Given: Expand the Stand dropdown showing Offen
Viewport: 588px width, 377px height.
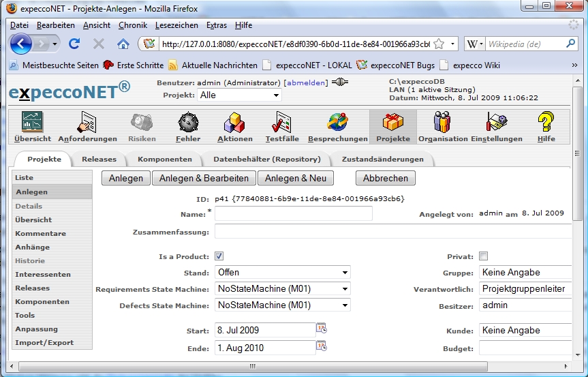Looking at the screenshot, I should click(x=282, y=272).
